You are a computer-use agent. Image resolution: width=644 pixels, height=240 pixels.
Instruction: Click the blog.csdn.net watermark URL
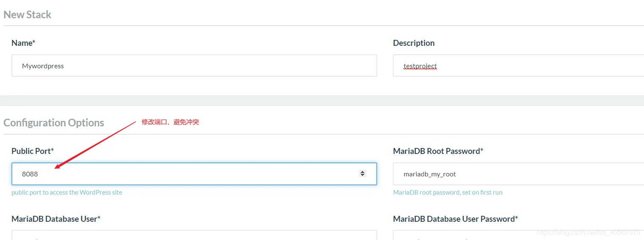click(588, 232)
